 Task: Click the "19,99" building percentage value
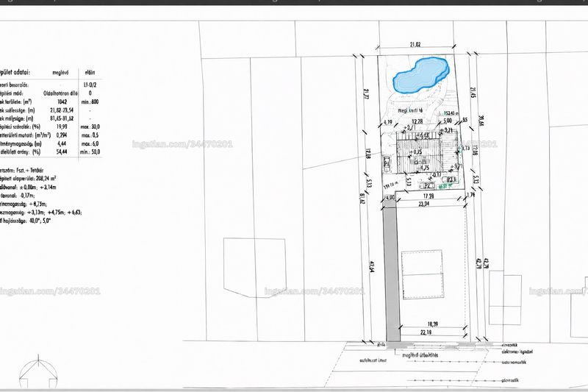62,126
